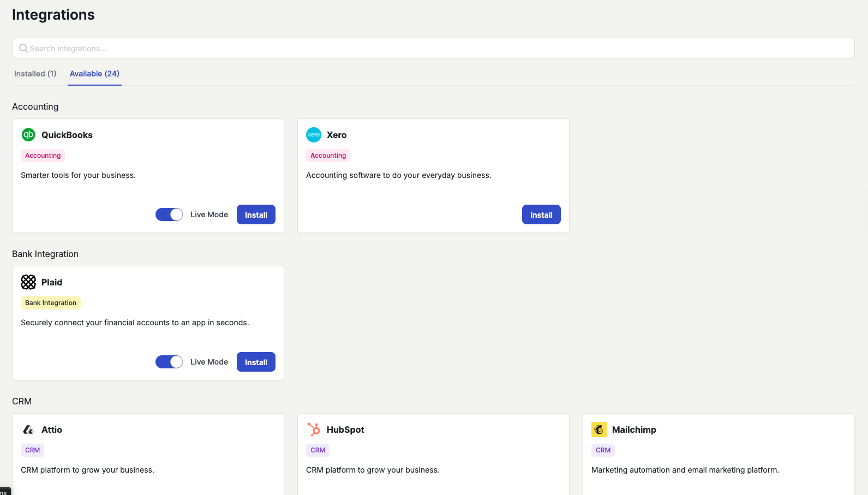
Task: Click the Xero logo icon
Action: tap(314, 134)
